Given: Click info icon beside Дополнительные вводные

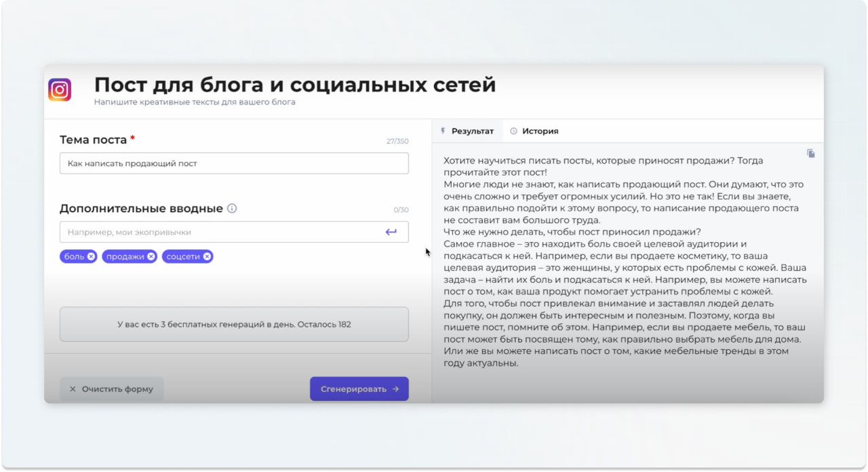Looking at the screenshot, I should pos(232,209).
